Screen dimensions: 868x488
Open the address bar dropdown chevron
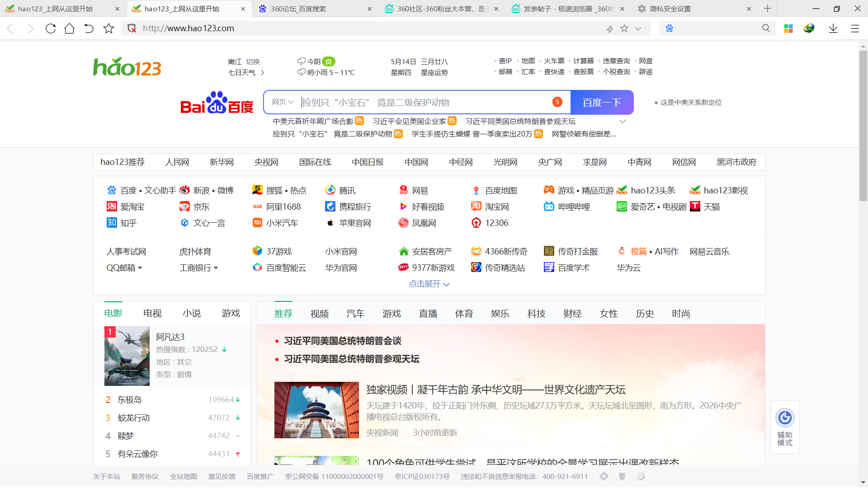pyautogui.click(x=638, y=28)
